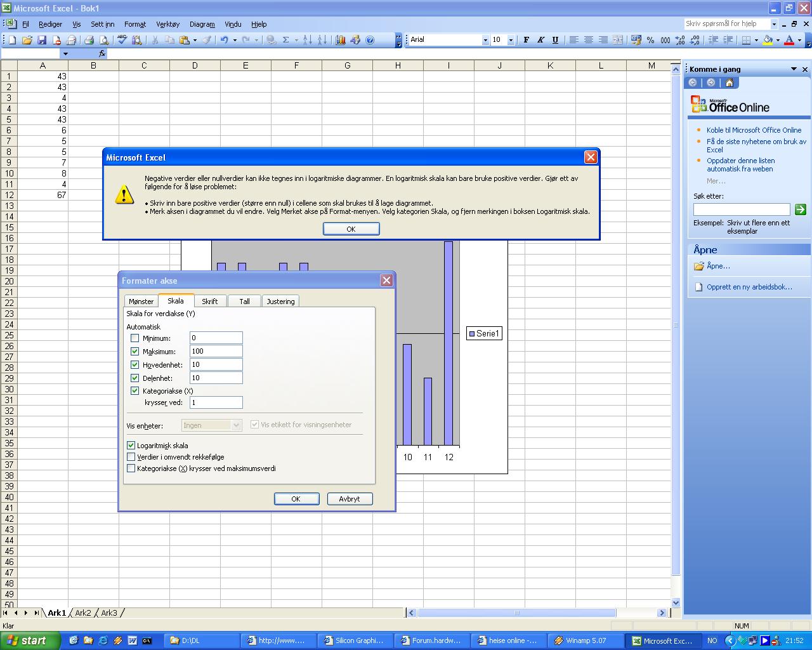Click the Sort Ascending icon
This screenshot has height=650, width=812.
click(x=307, y=40)
